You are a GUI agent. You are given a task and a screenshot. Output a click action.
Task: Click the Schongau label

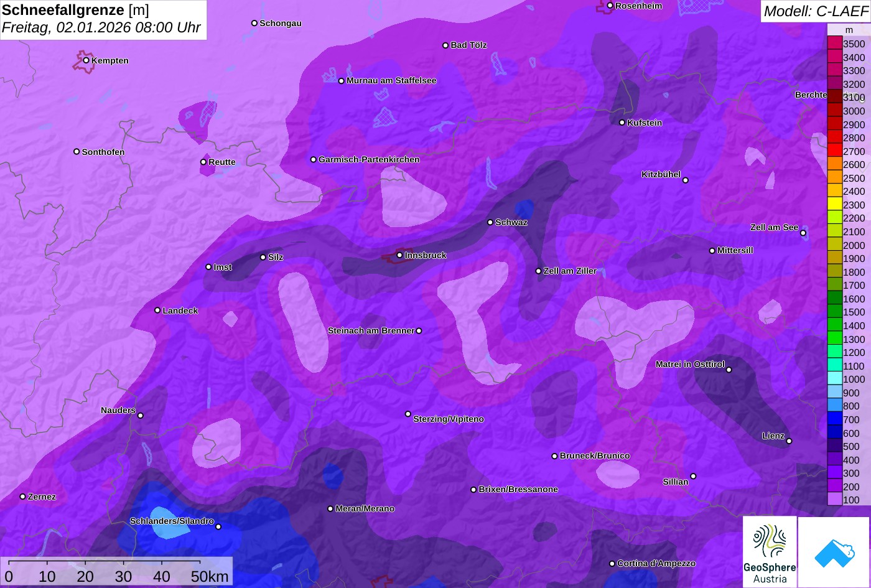click(281, 23)
